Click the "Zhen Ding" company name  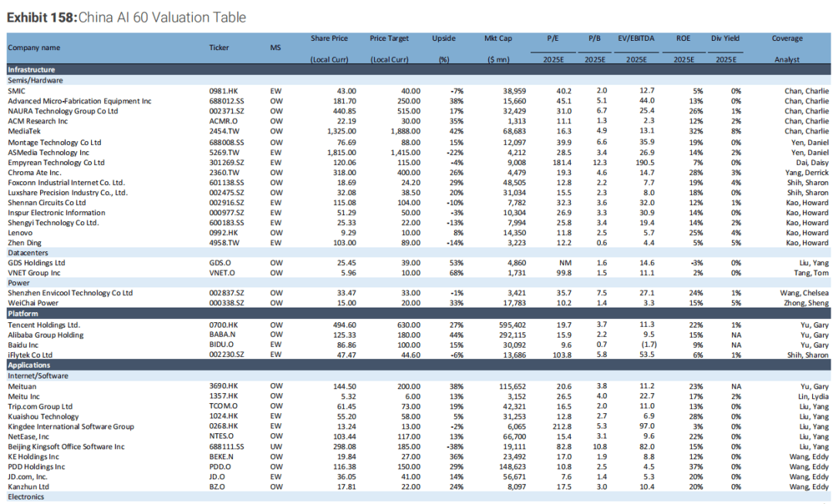click(25, 243)
